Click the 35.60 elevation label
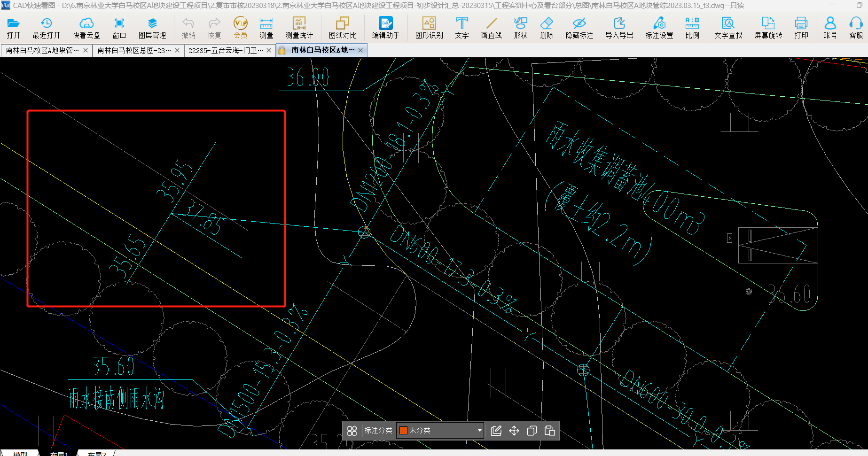The width and height of the screenshot is (868, 456). pos(113,366)
